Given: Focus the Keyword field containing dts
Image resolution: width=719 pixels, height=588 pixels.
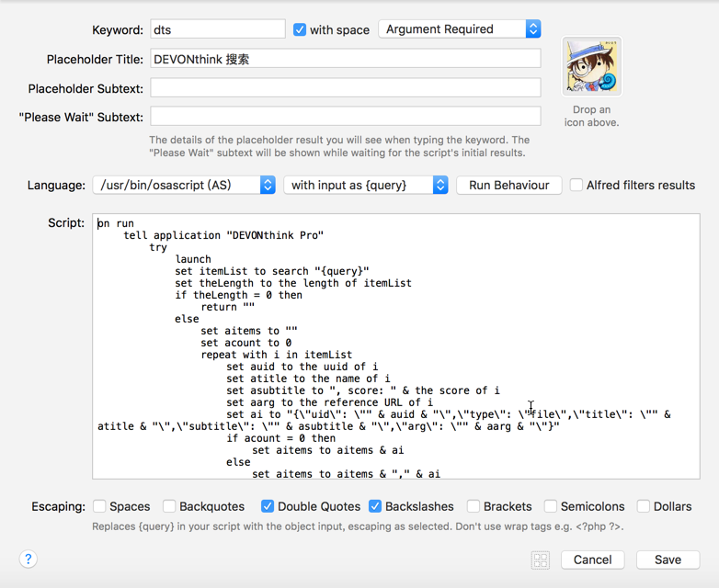Looking at the screenshot, I should click(218, 29).
